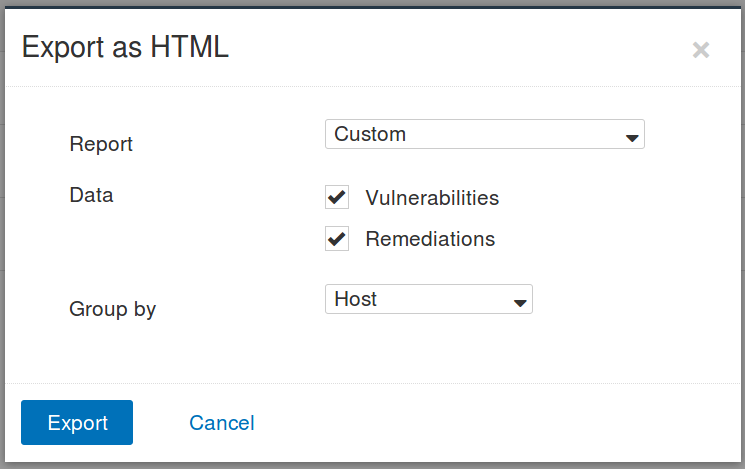Click the Report field label

101,144
